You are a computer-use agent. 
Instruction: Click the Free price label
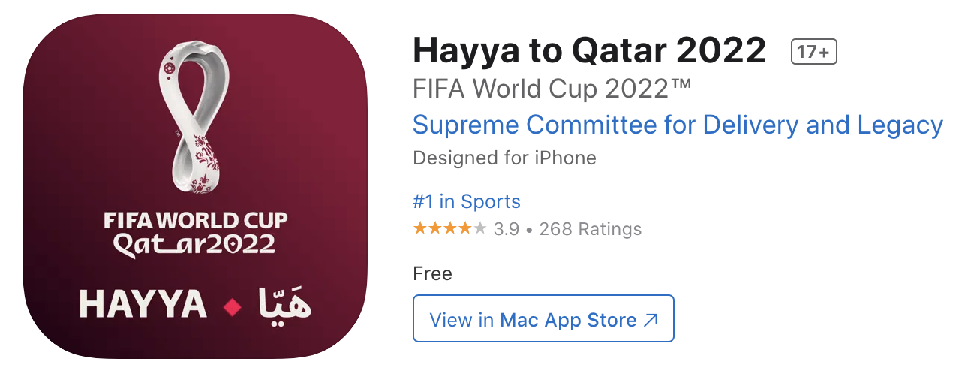[433, 273]
